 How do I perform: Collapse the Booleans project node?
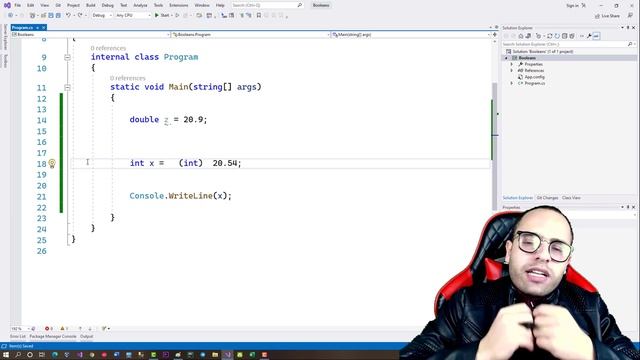506,58
